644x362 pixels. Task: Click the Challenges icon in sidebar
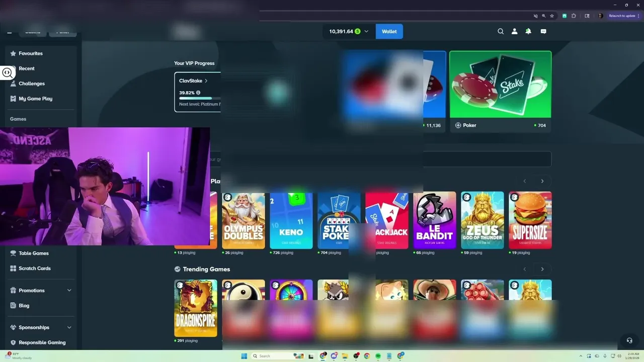[x=14, y=83]
